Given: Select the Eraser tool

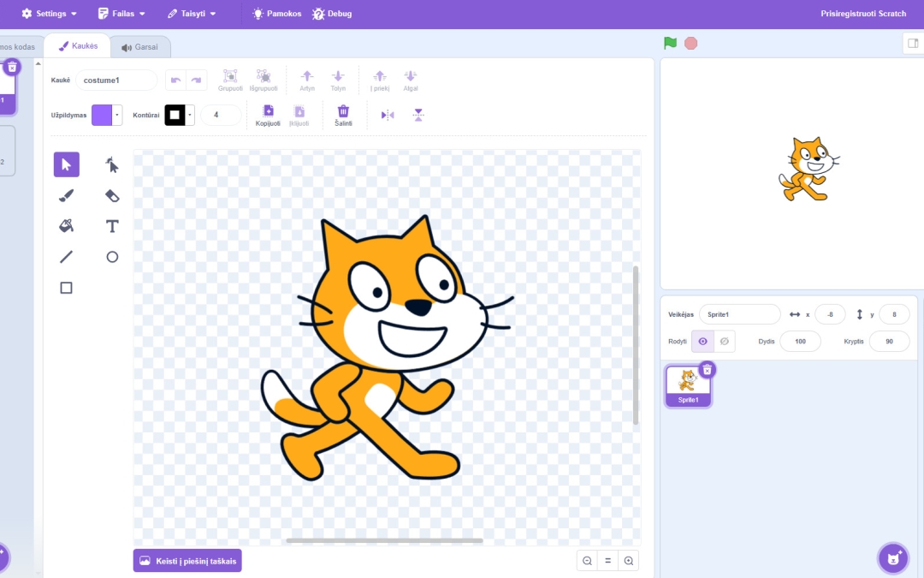Looking at the screenshot, I should (x=112, y=195).
